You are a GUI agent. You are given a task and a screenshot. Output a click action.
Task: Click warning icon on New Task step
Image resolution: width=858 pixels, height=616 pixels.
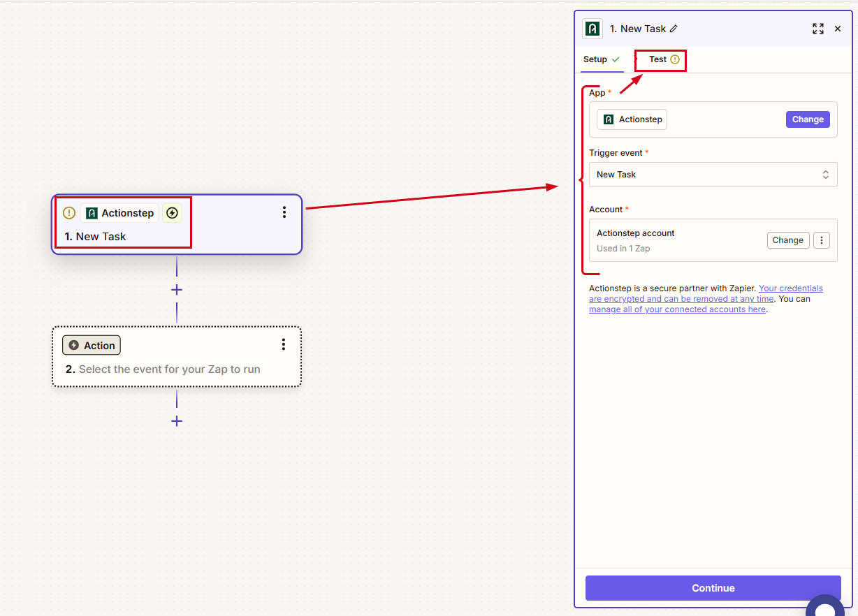pyautogui.click(x=69, y=213)
